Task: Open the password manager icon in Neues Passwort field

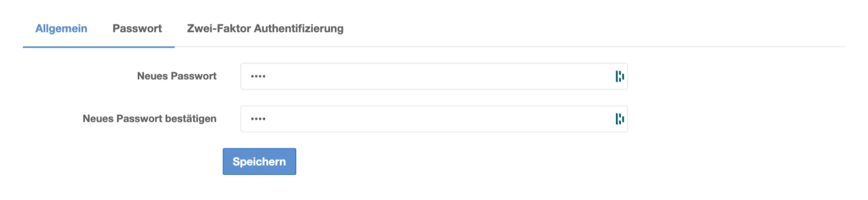Action: click(x=619, y=76)
